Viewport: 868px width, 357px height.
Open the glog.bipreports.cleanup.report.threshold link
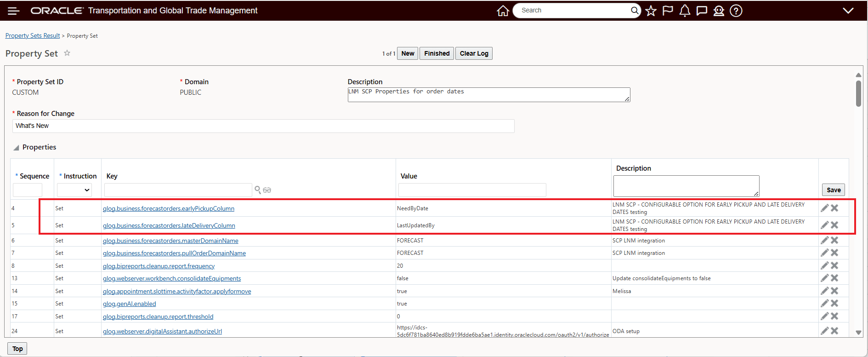[158, 317]
